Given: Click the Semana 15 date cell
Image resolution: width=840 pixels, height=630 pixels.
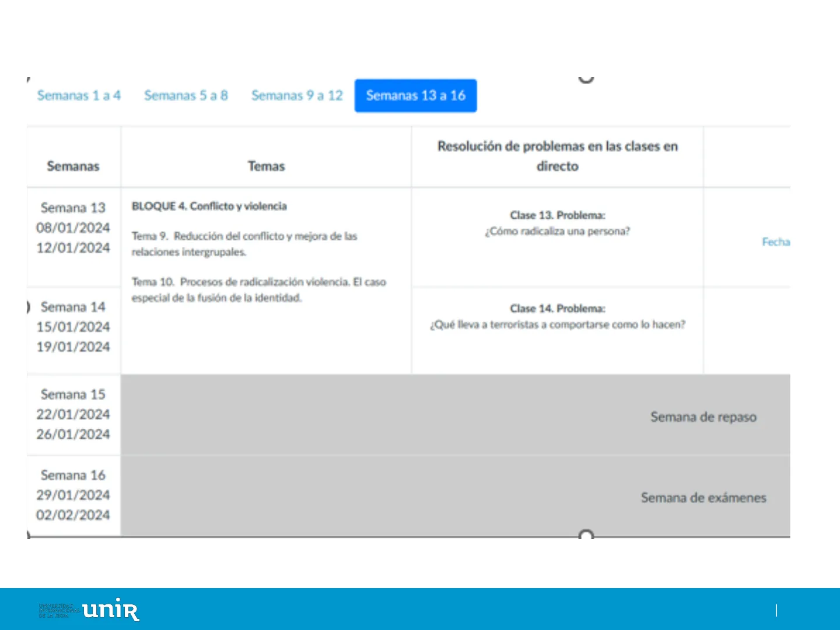Looking at the screenshot, I should click(73, 415).
